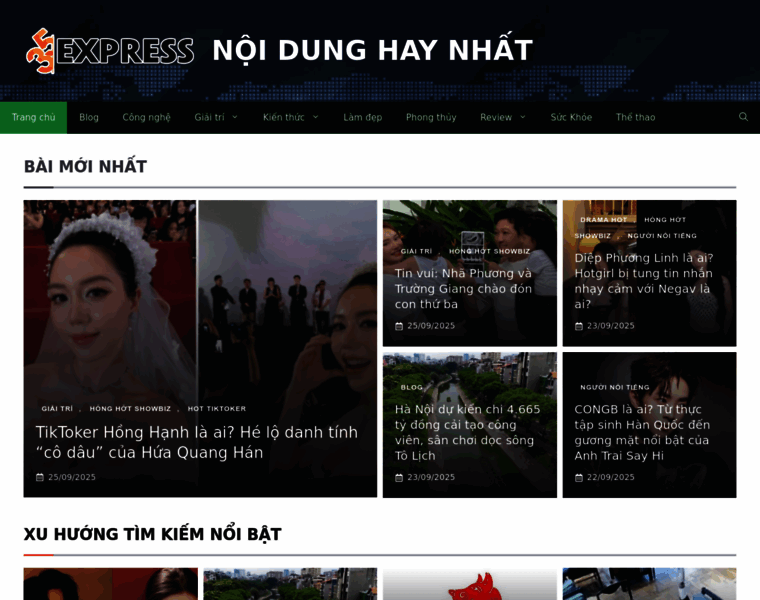The image size is (760, 600).
Task: Click Hot TikToker tag on the Hồng Hạnh article
Action: 217,409
